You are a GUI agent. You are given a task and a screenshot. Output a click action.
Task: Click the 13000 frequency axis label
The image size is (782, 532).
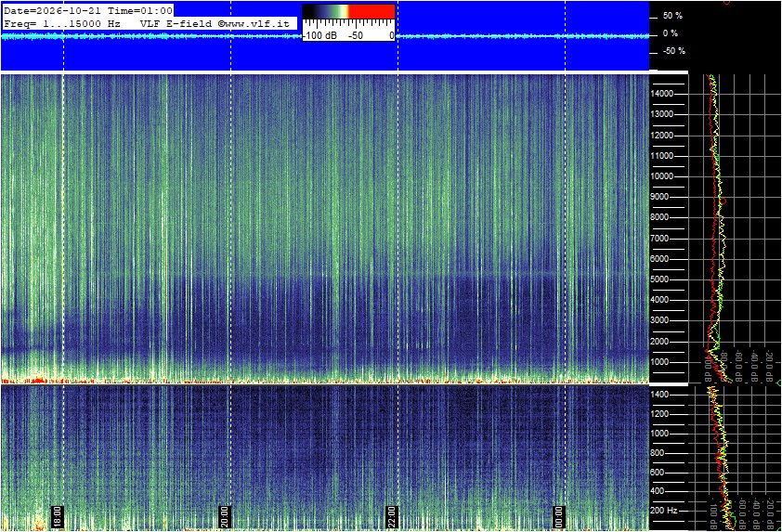pos(661,114)
